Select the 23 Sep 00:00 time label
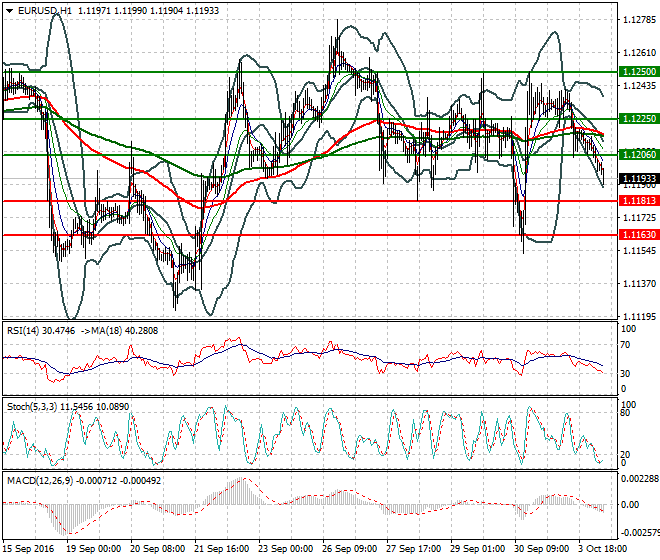Screen dimensions: 660x560 coord(285,549)
